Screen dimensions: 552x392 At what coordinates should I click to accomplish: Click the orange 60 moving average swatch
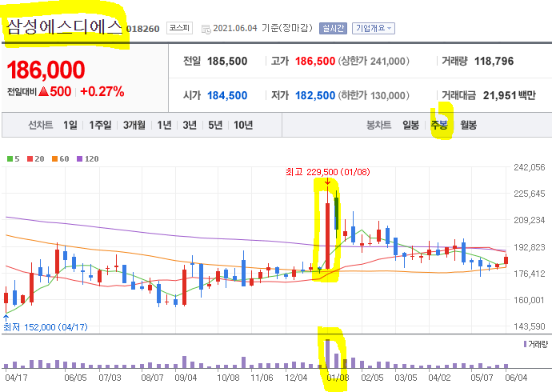pos(54,158)
